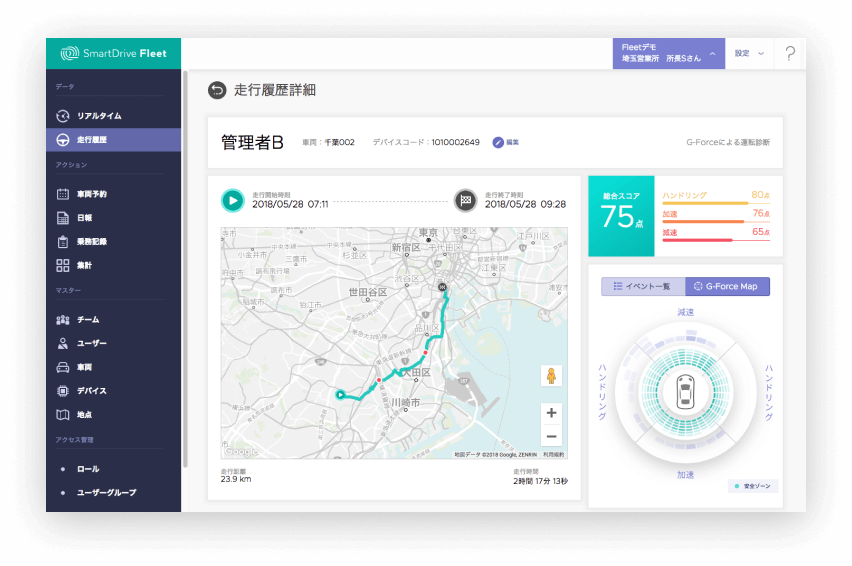Click the route end marker on map
The height and width of the screenshot is (566, 852).
pos(442,287)
